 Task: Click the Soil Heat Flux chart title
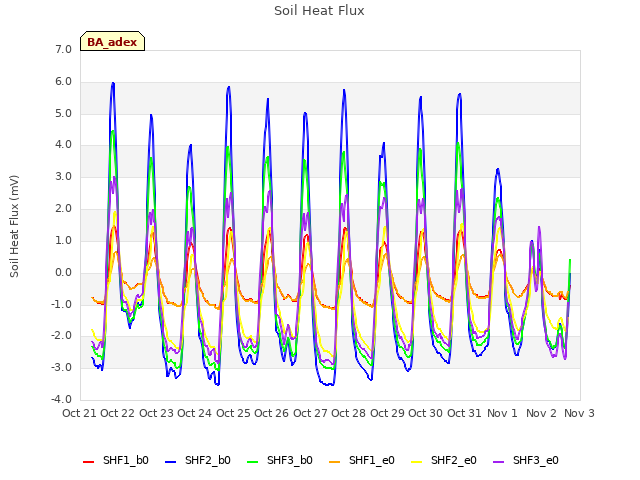tap(319, 11)
